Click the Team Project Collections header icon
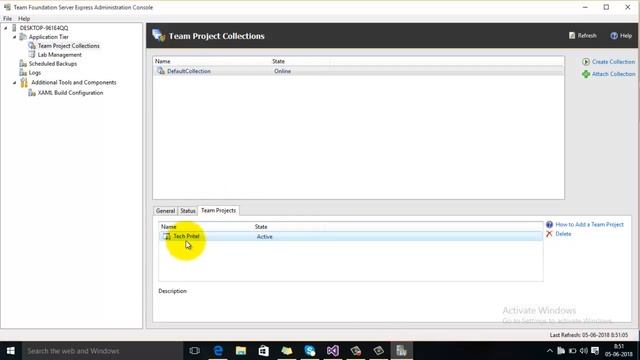Screen dimensions: 640x360 tap(158, 35)
